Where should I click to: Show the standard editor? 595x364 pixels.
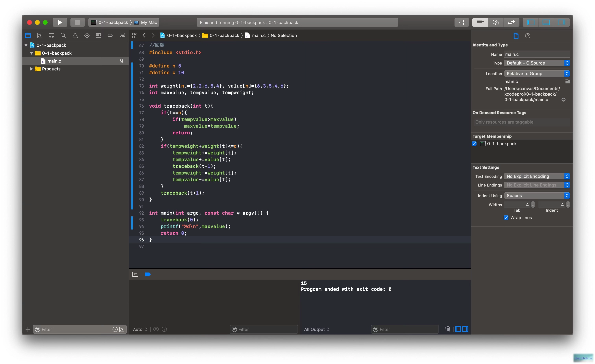click(x=480, y=22)
